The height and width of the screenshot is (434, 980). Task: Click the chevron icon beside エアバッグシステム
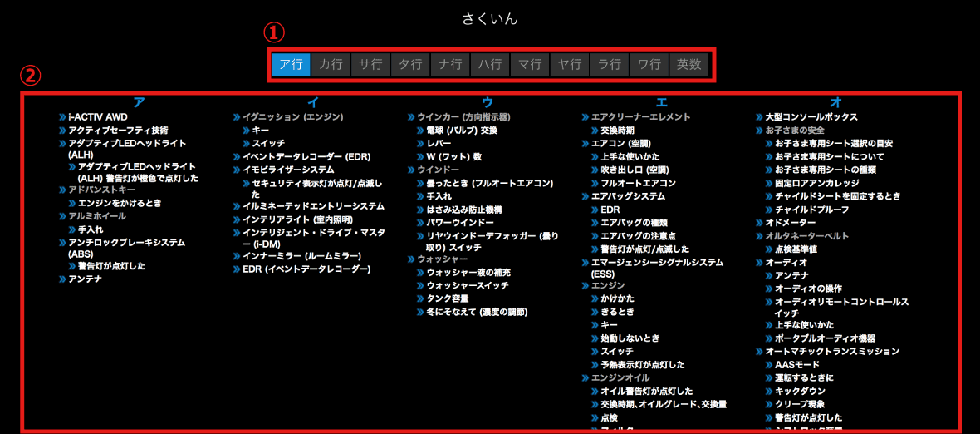[x=585, y=196]
